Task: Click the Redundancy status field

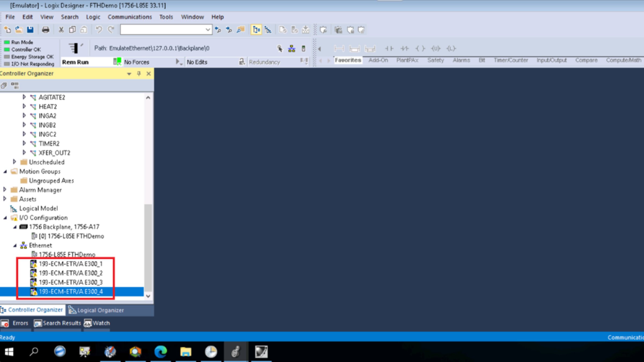Action: (x=265, y=62)
